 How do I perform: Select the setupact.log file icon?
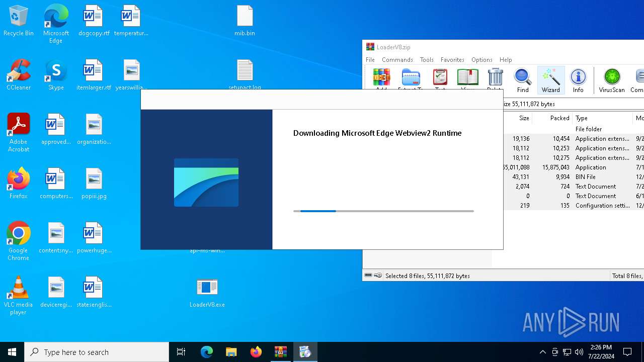pyautogui.click(x=245, y=74)
